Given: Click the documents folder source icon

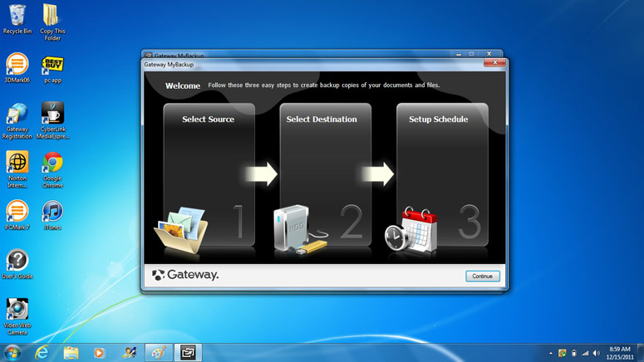Looking at the screenshot, I should (181, 230).
